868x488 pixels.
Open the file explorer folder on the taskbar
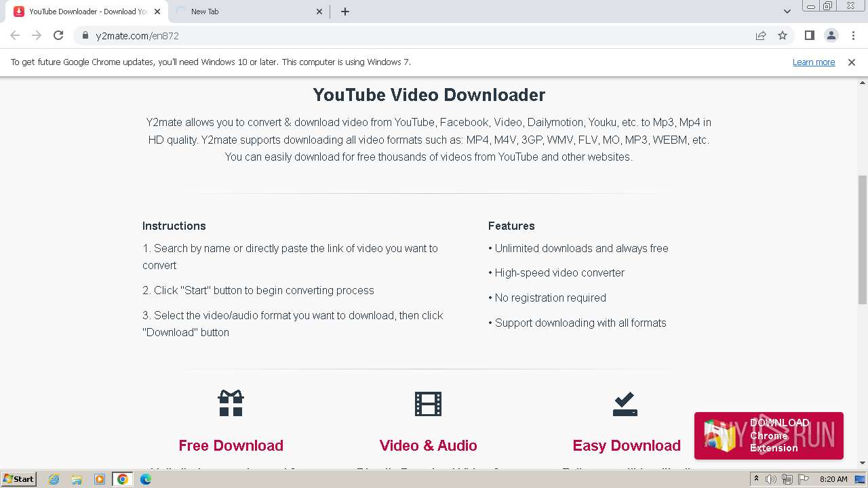tap(77, 479)
